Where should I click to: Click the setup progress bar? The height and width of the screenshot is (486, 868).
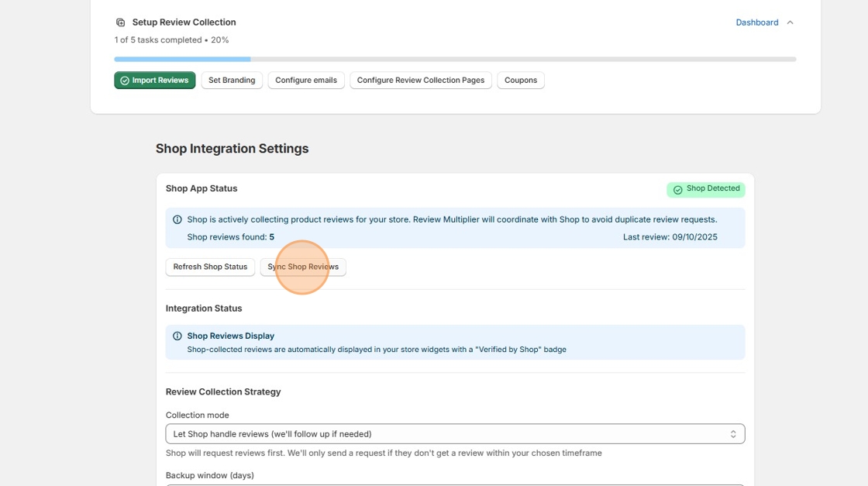click(x=455, y=59)
